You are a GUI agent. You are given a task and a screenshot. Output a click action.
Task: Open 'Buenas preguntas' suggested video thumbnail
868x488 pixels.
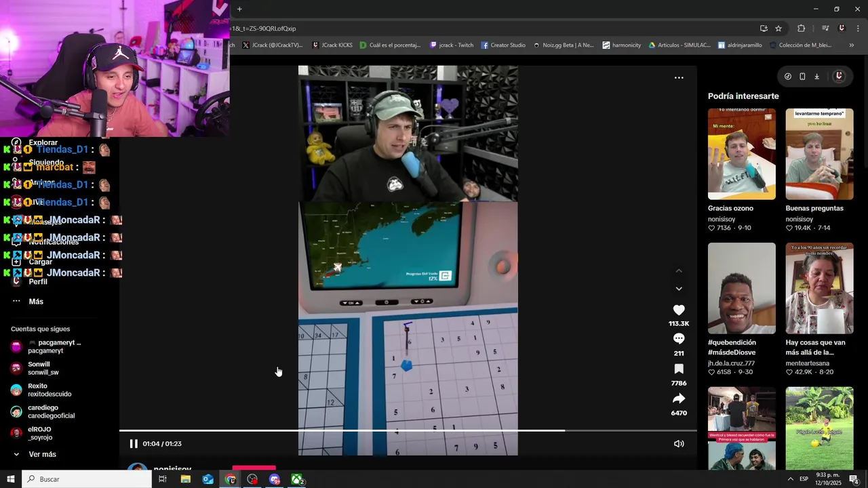(x=820, y=154)
